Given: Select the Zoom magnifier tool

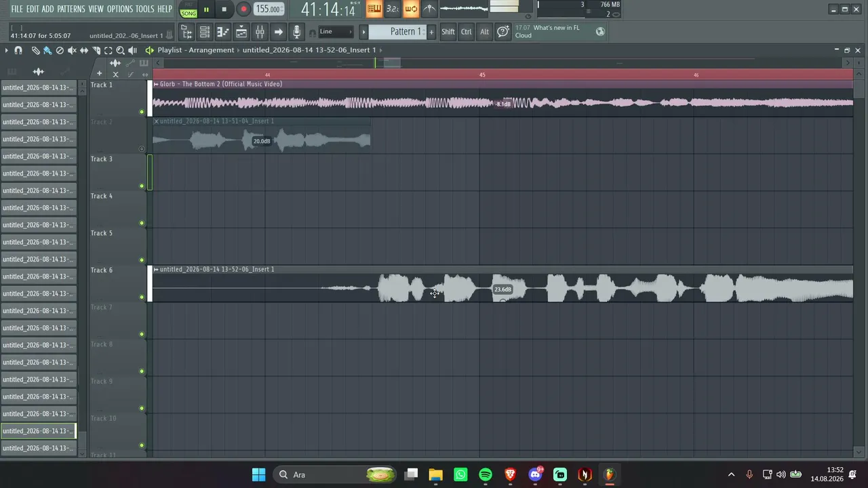Looking at the screenshot, I should pos(121,50).
